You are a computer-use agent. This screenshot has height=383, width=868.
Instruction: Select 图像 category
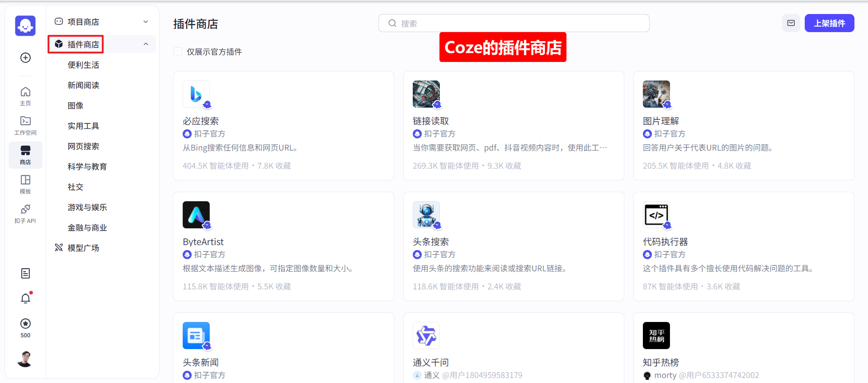pos(75,105)
